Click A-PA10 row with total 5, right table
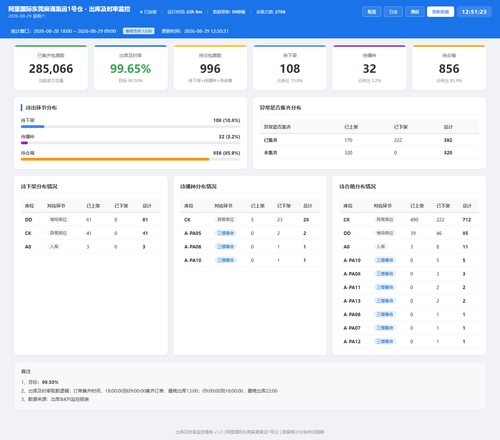The width and height of the screenshot is (500, 440). click(409, 260)
